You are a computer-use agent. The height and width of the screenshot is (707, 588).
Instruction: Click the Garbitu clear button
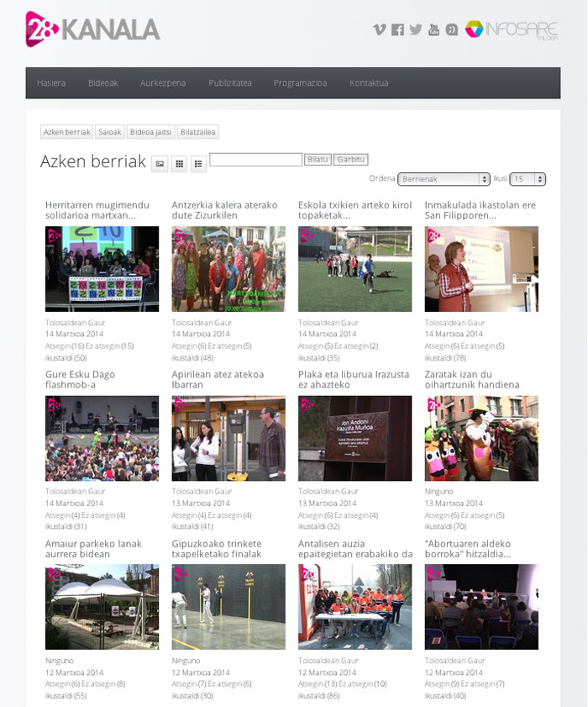[x=350, y=160]
